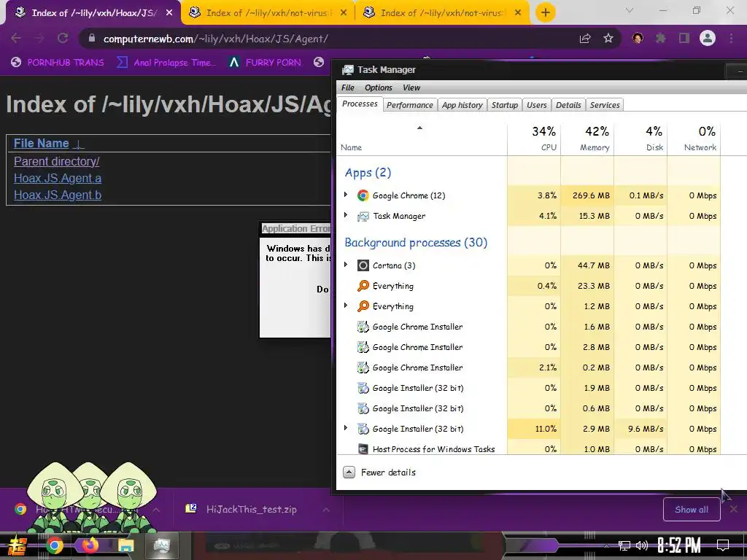Expand the Cortana (3) process group
The width and height of the screenshot is (747, 560).
click(346, 265)
